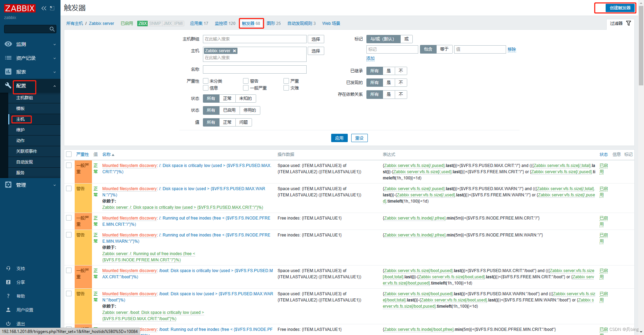The image size is (644, 335).
Task: Expand the 监测 menu chevron
Action: tap(55, 45)
